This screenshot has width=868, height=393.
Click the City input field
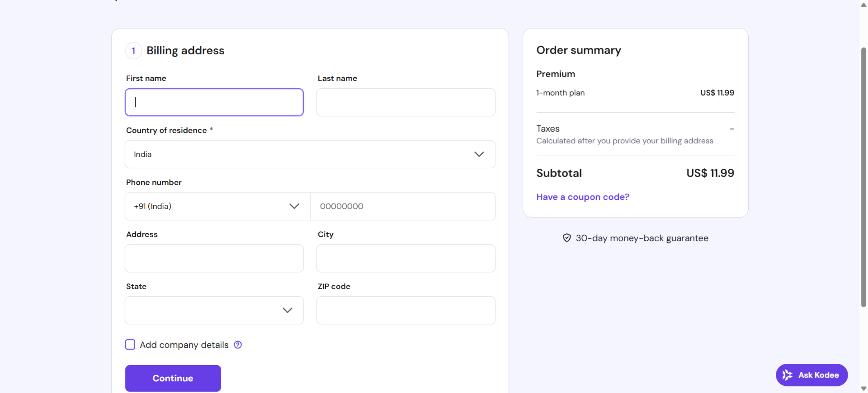tap(405, 258)
